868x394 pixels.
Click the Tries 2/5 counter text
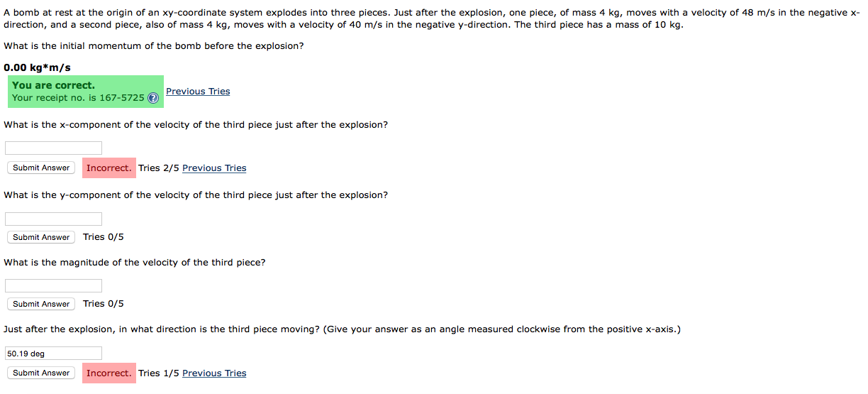159,168
